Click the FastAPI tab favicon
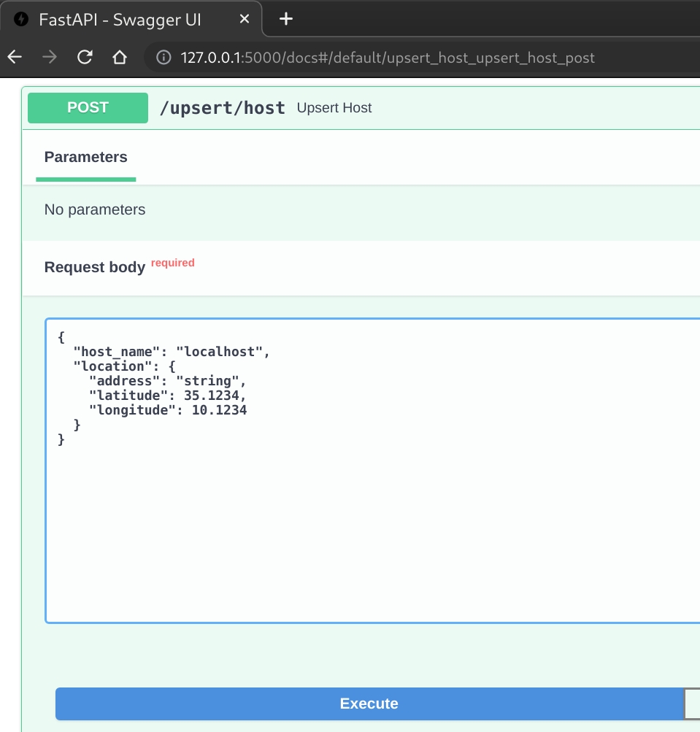 [21, 19]
